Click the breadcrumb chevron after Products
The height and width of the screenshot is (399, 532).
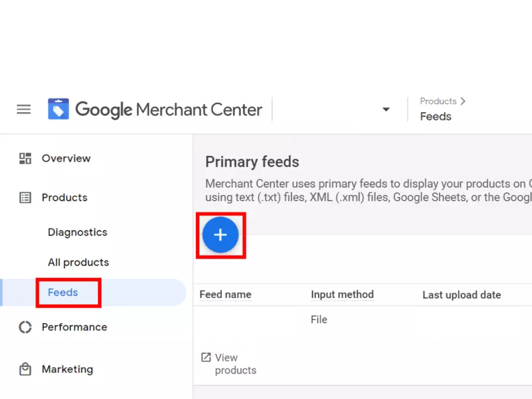pyautogui.click(x=463, y=101)
